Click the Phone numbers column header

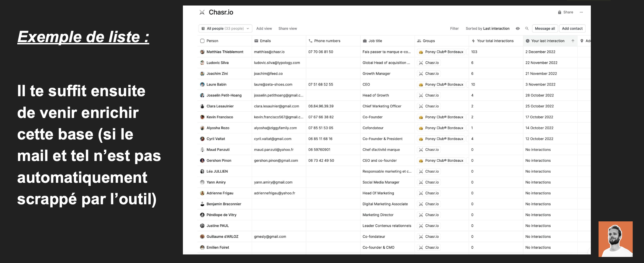[x=333, y=41]
